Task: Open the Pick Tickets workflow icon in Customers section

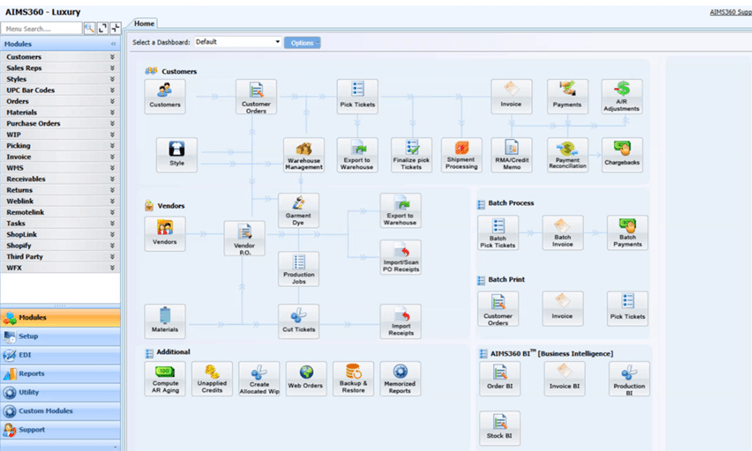Action: (357, 96)
